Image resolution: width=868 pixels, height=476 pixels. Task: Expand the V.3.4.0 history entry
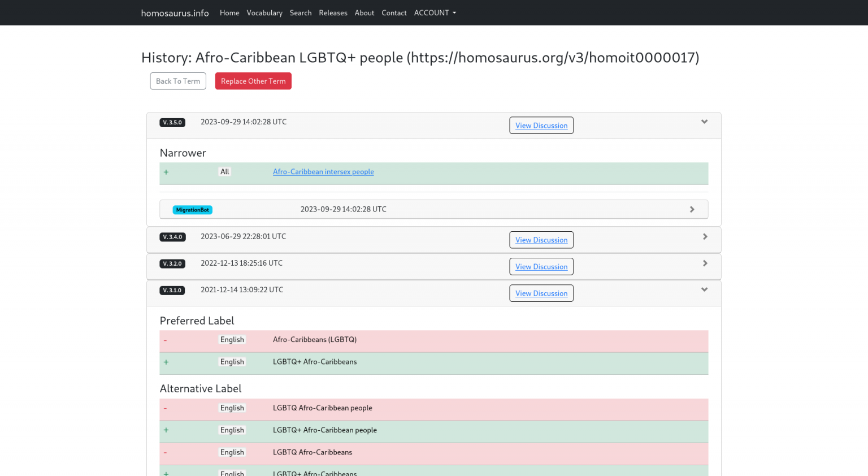point(705,236)
